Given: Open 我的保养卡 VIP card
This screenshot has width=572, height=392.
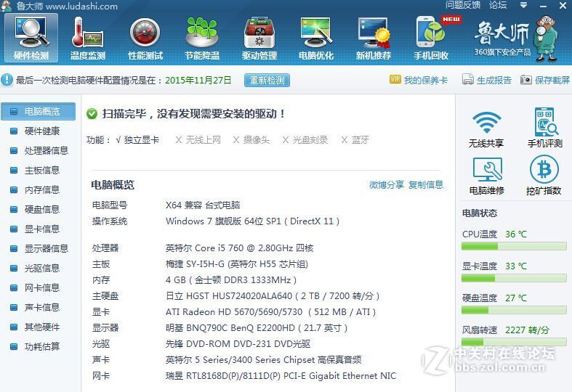Looking at the screenshot, I should pos(419,80).
